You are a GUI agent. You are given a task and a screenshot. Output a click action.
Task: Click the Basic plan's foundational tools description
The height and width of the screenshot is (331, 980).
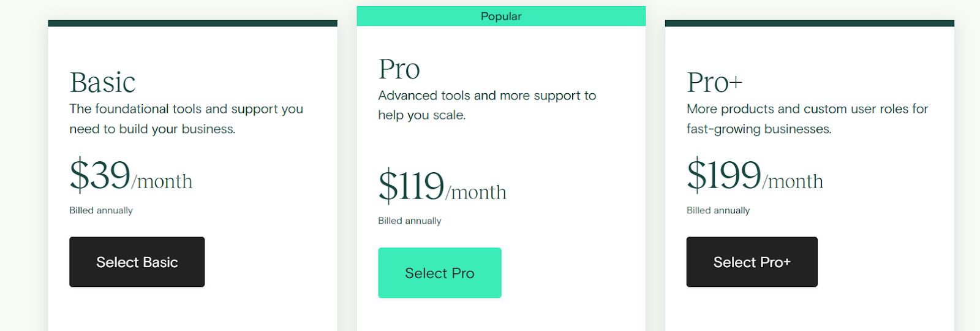pyautogui.click(x=186, y=119)
